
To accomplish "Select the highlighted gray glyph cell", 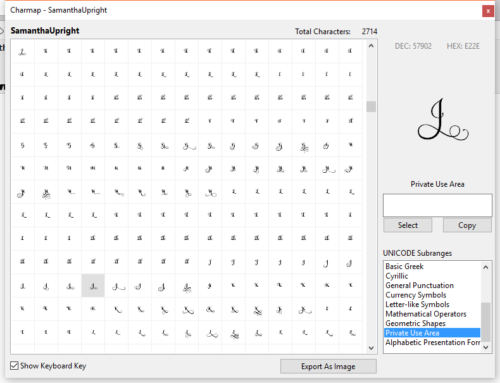I will (93, 286).
